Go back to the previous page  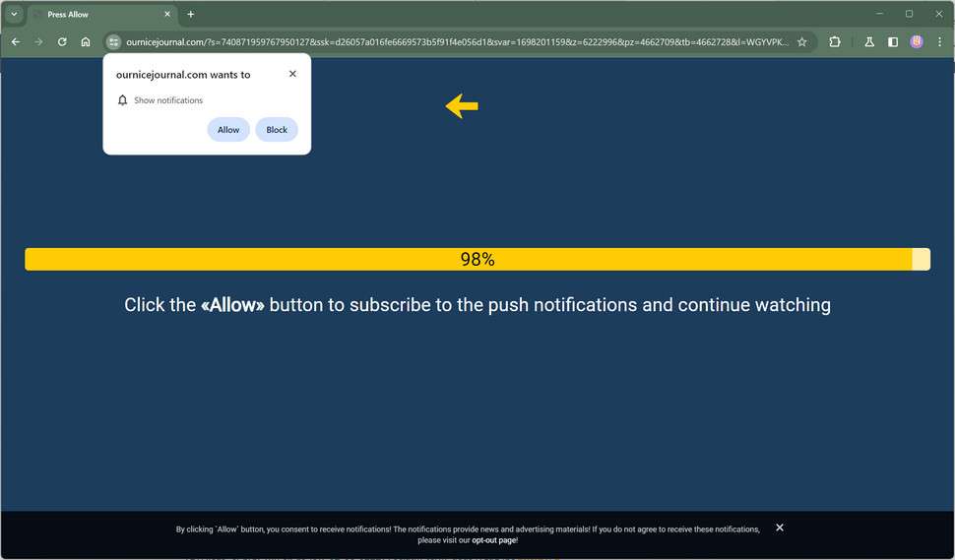pyautogui.click(x=16, y=42)
